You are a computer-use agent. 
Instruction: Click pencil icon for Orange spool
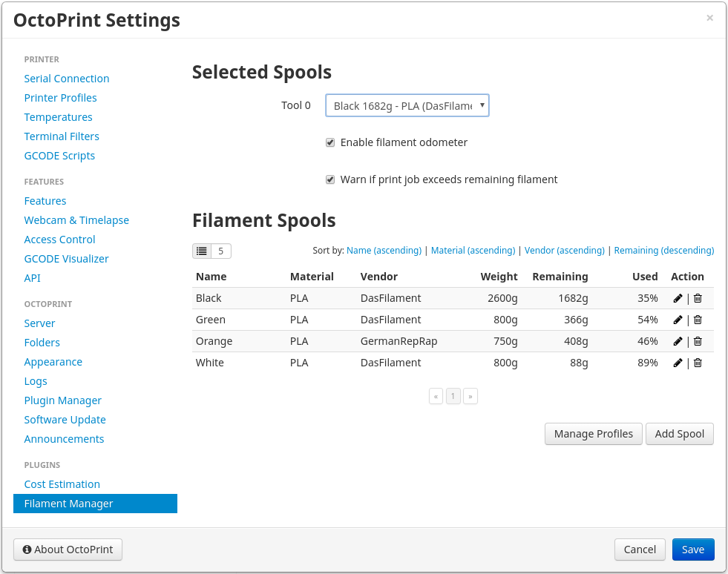click(x=678, y=341)
